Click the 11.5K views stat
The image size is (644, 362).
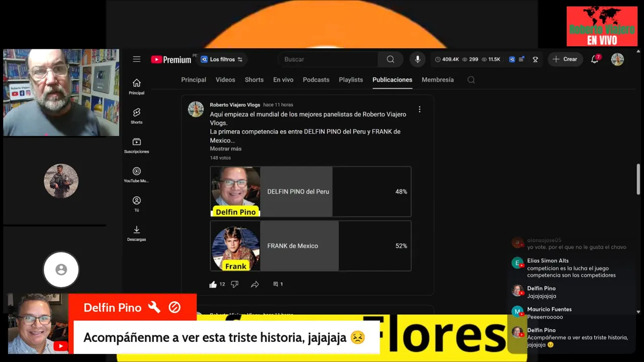point(491,59)
